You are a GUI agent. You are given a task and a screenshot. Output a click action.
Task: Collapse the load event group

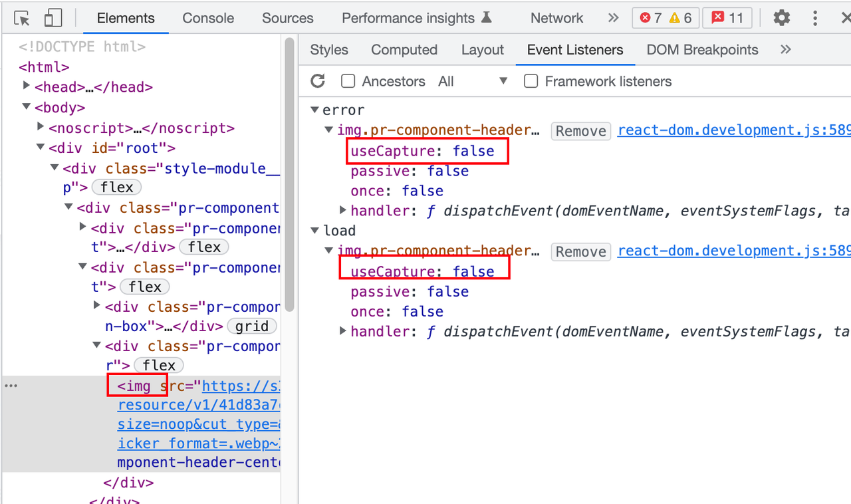click(x=315, y=231)
